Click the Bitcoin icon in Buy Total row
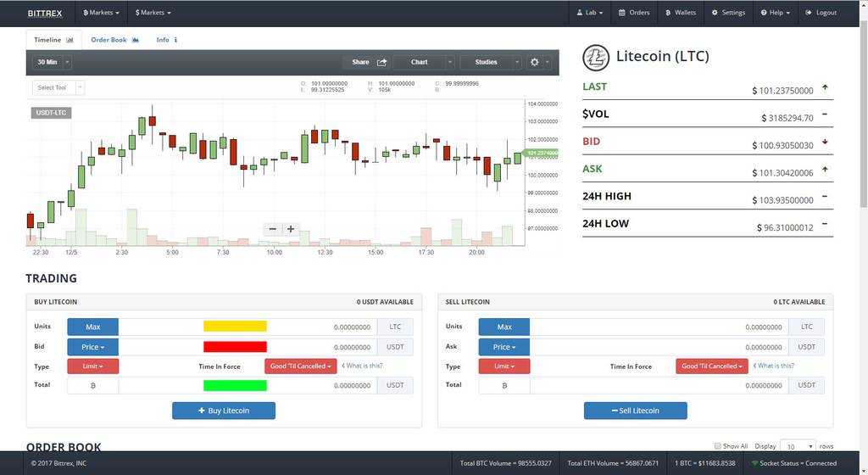The width and height of the screenshot is (868, 475). pyautogui.click(x=93, y=385)
